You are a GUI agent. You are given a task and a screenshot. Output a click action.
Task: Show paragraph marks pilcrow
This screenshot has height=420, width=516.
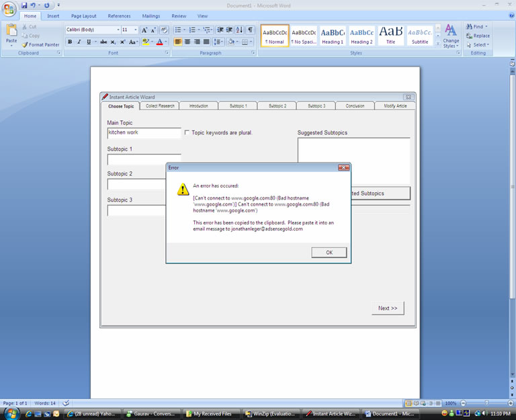[251, 30]
